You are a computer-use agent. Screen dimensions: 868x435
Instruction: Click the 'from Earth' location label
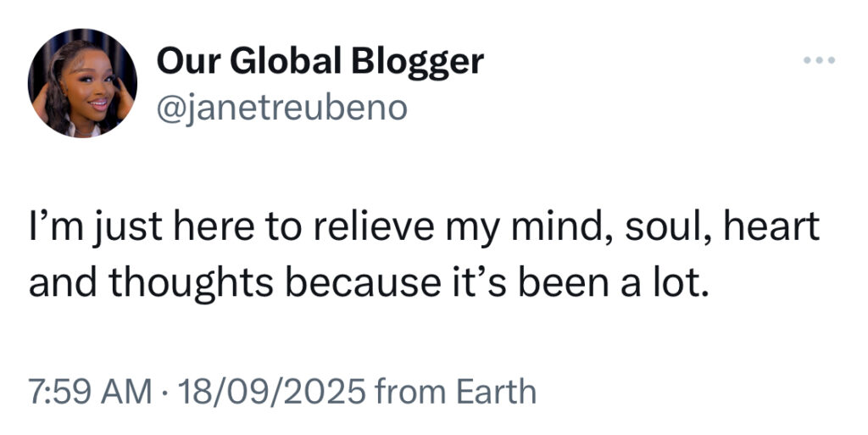(455, 392)
